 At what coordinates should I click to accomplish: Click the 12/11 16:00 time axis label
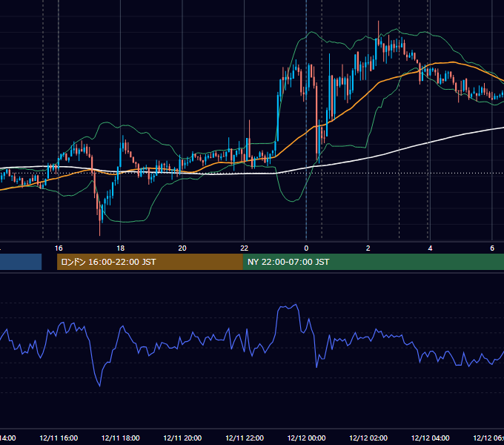(x=59, y=438)
